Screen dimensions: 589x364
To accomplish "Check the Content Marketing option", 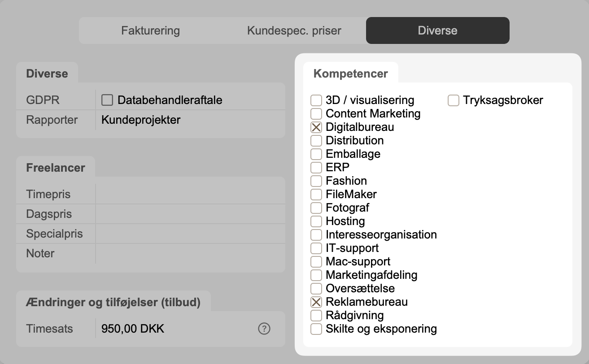I will [316, 113].
